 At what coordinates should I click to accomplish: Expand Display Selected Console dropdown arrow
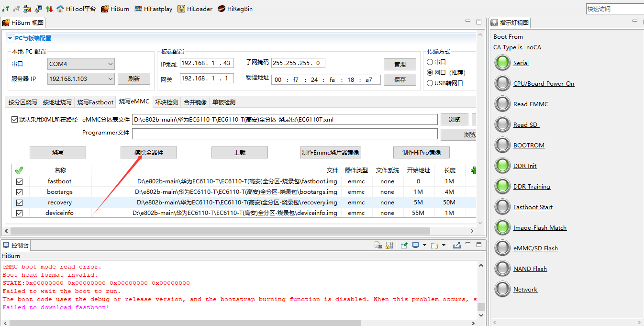click(x=424, y=245)
